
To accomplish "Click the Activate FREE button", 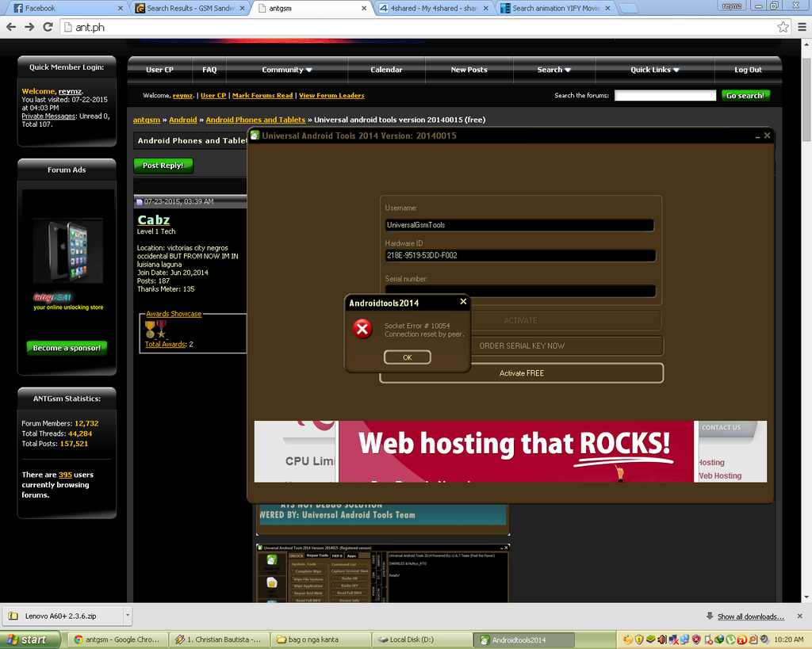I will (521, 373).
